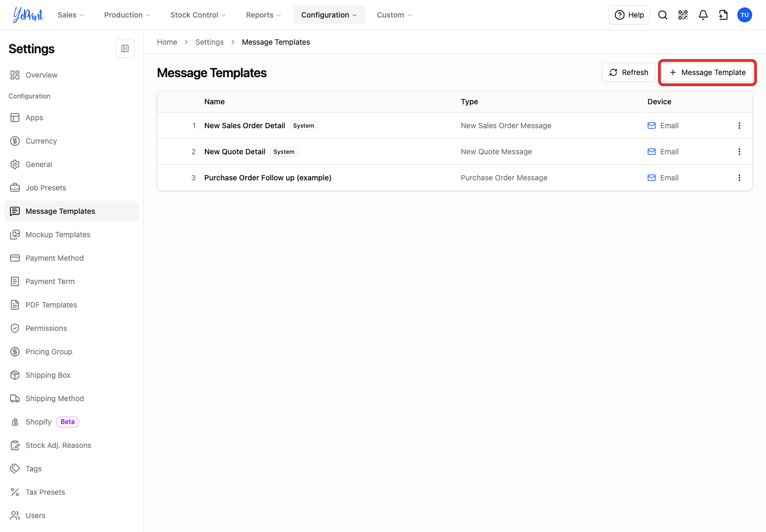The height and width of the screenshot is (532, 766).
Task: Open row actions for New Quote Detail
Action: click(x=739, y=152)
